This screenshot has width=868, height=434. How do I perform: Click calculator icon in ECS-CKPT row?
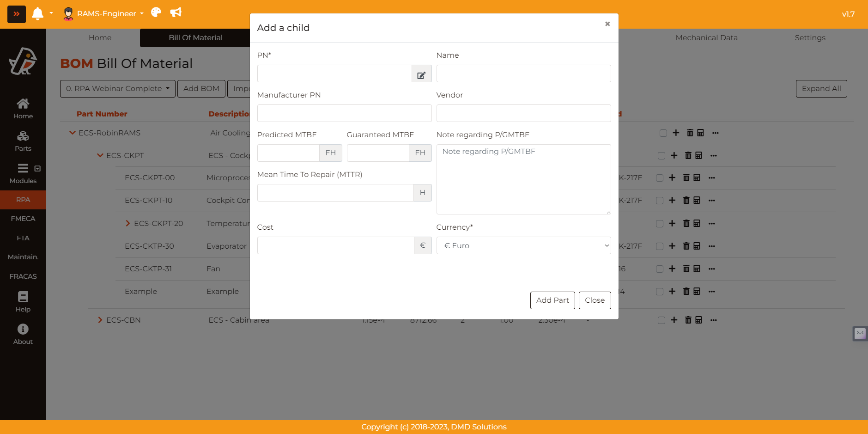click(698, 156)
